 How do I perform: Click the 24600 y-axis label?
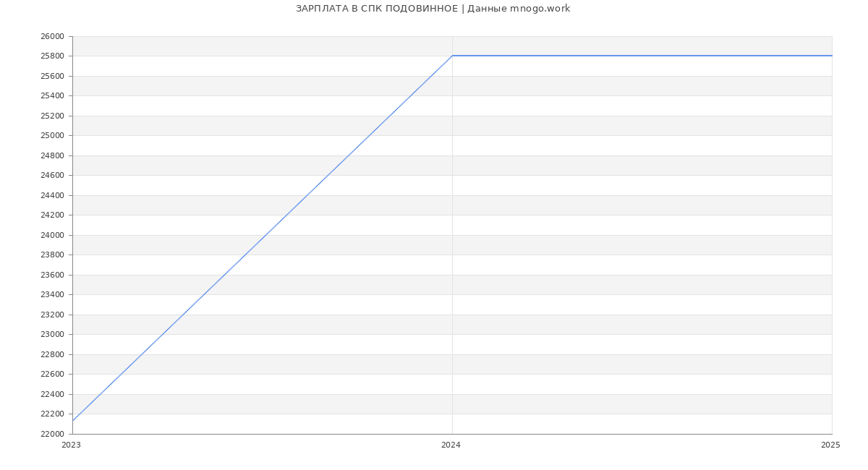tap(52, 176)
